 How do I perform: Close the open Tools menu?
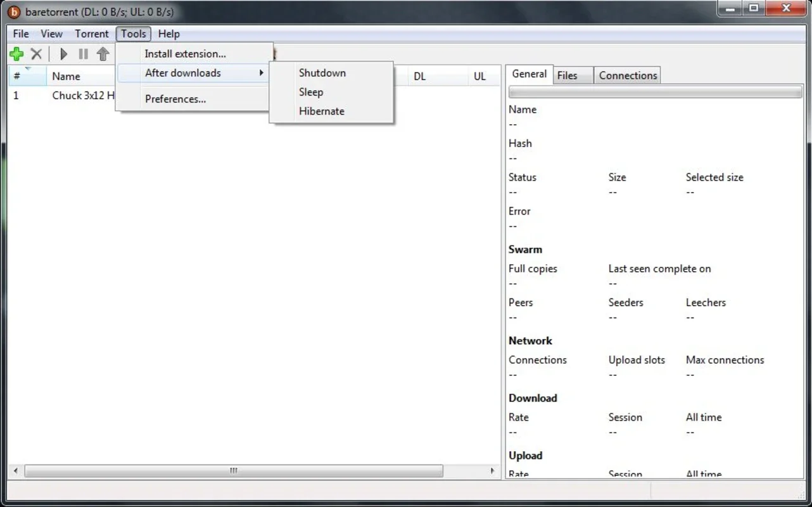click(134, 34)
